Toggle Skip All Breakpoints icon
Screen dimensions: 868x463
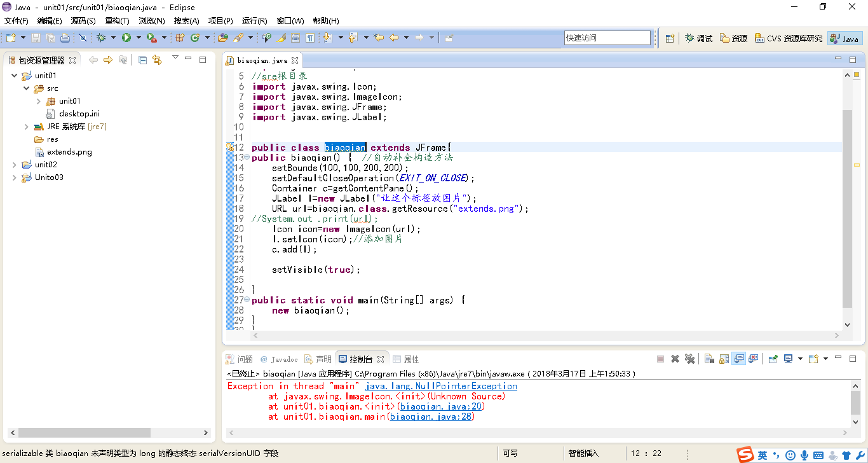pyautogui.click(x=83, y=38)
